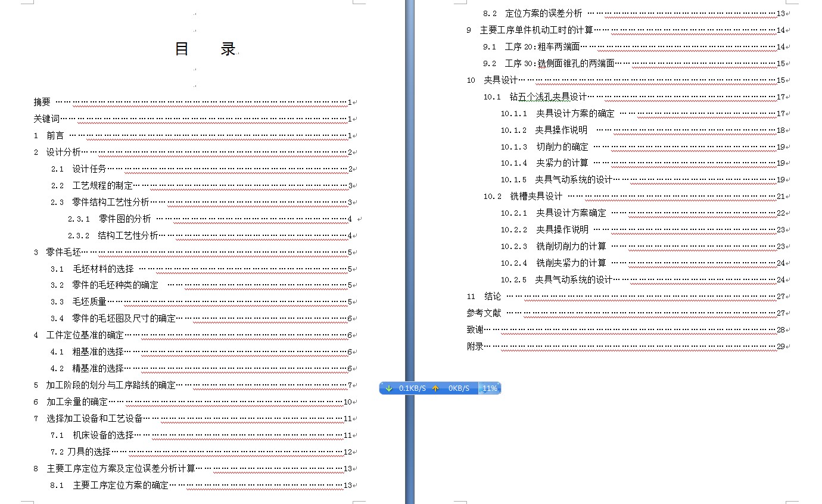Open entry 5 加工阶段的划分与工序路线的确定
Image resolution: width=822 pixels, height=504 pixels.
[x=193, y=385]
